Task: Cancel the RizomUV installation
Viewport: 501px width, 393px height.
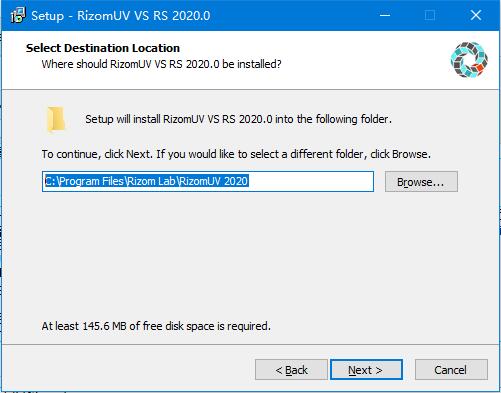Action: tap(451, 370)
